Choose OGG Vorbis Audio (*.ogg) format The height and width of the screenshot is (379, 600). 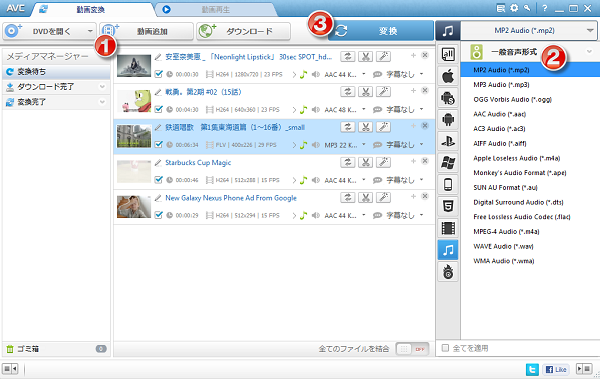click(512, 100)
